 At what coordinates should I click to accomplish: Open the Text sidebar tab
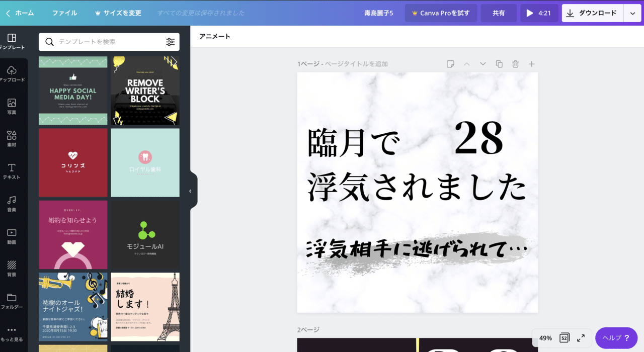pyautogui.click(x=12, y=171)
